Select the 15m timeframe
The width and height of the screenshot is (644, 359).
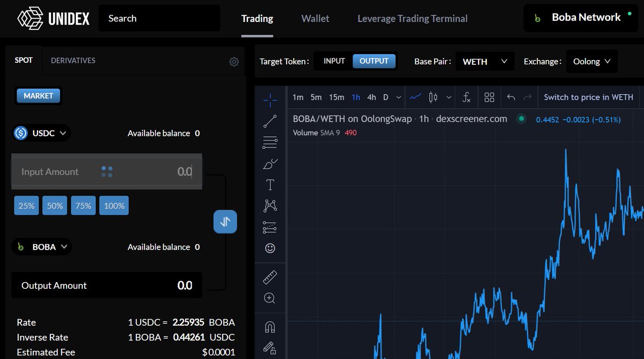click(x=336, y=97)
